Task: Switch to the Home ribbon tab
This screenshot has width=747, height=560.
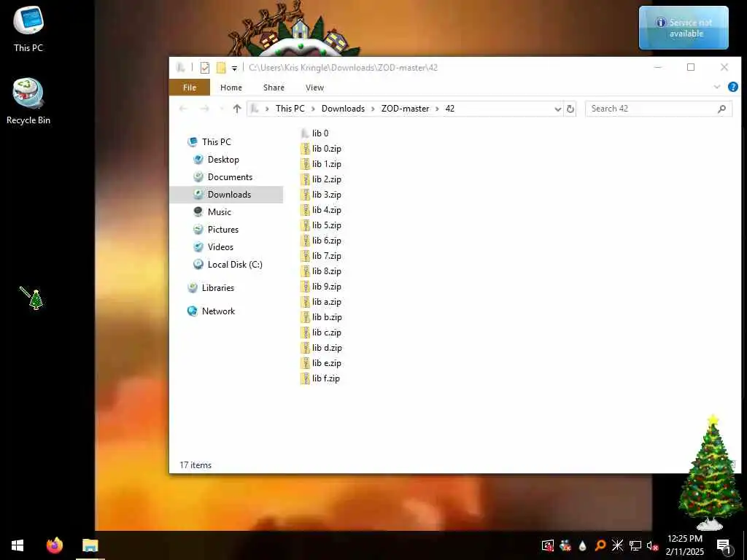Action: [231, 87]
